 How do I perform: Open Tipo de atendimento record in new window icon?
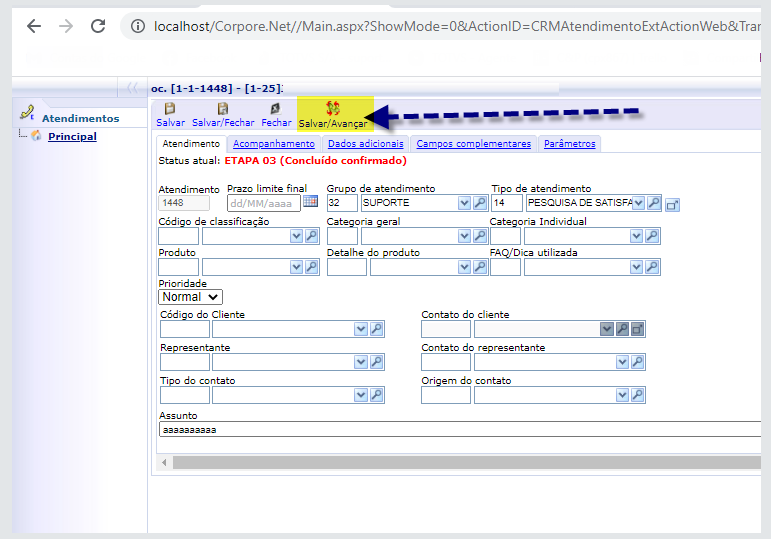pyautogui.click(x=672, y=205)
